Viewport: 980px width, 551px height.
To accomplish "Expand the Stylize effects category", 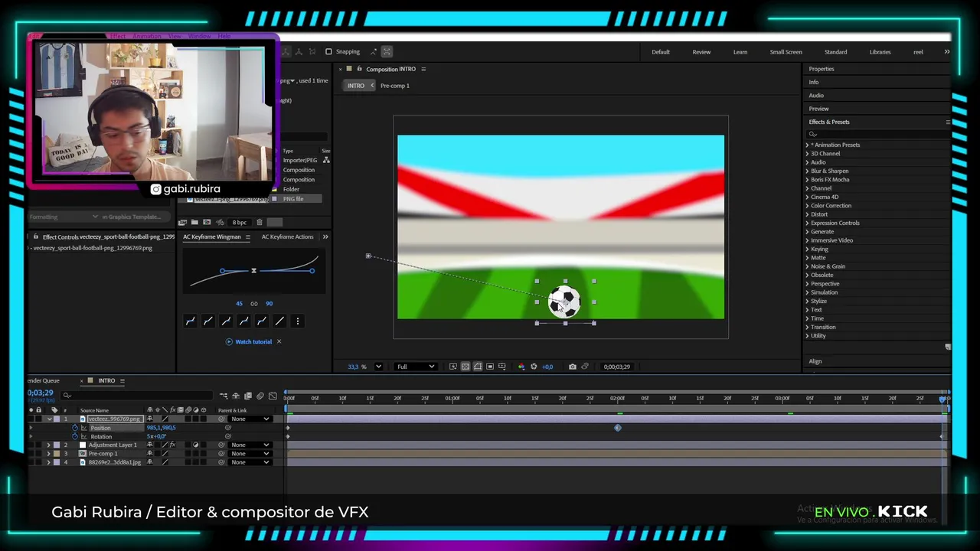I will coord(807,301).
